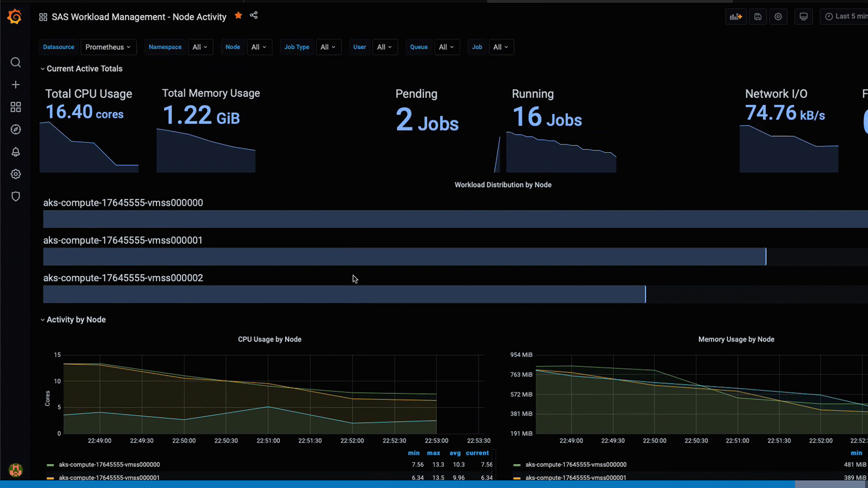Sort CPU legend by max column
The height and width of the screenshot is (488, 868).
click(x=434, y=453)
